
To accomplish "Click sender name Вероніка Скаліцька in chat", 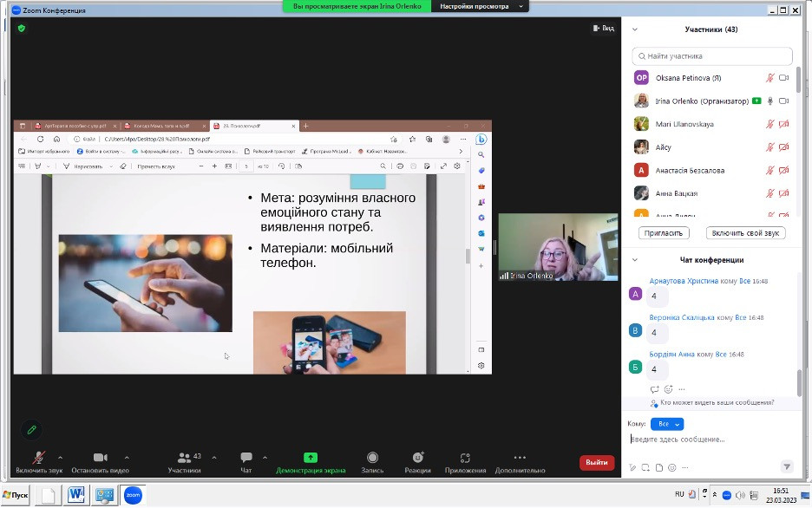I will click(x=682, y=317).
